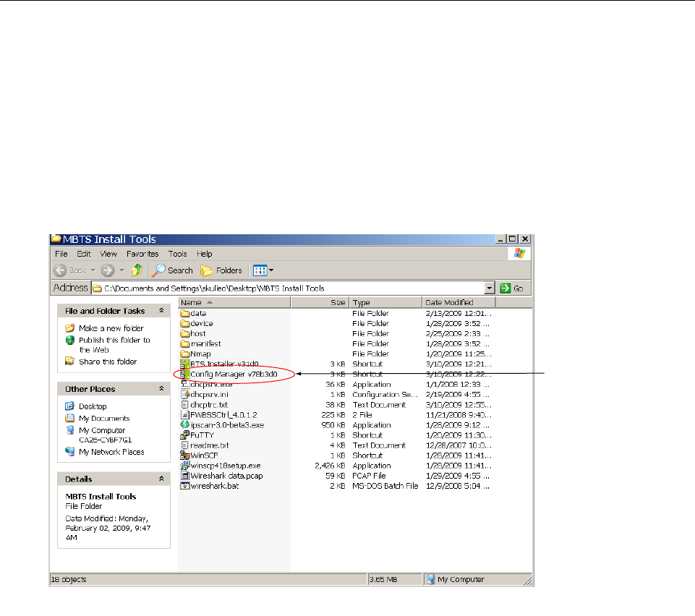Select the data folder icon
This screenshot has width=695, height=616.
(185, 313)
